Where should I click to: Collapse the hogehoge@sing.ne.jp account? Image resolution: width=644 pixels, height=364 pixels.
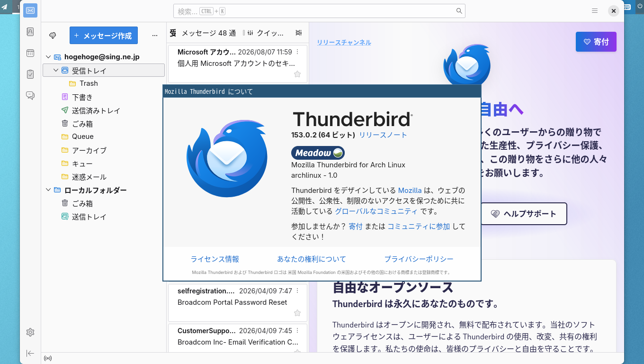click(48, 57)
